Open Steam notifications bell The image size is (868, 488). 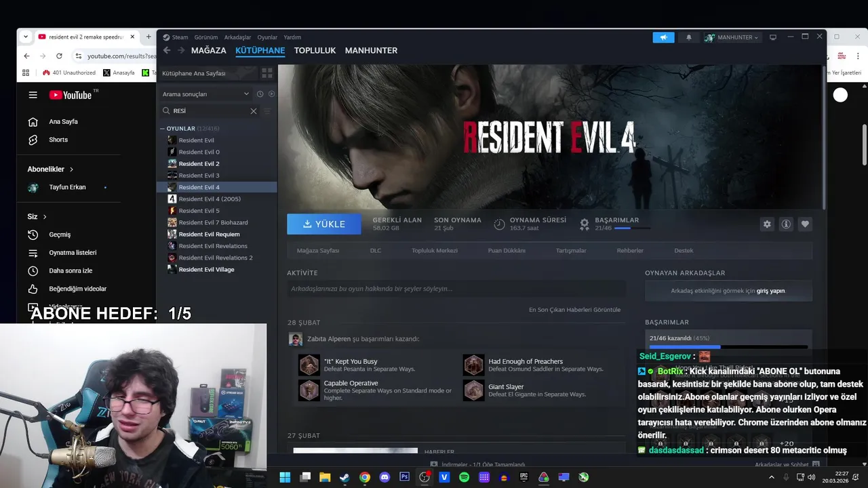(689, 37)
